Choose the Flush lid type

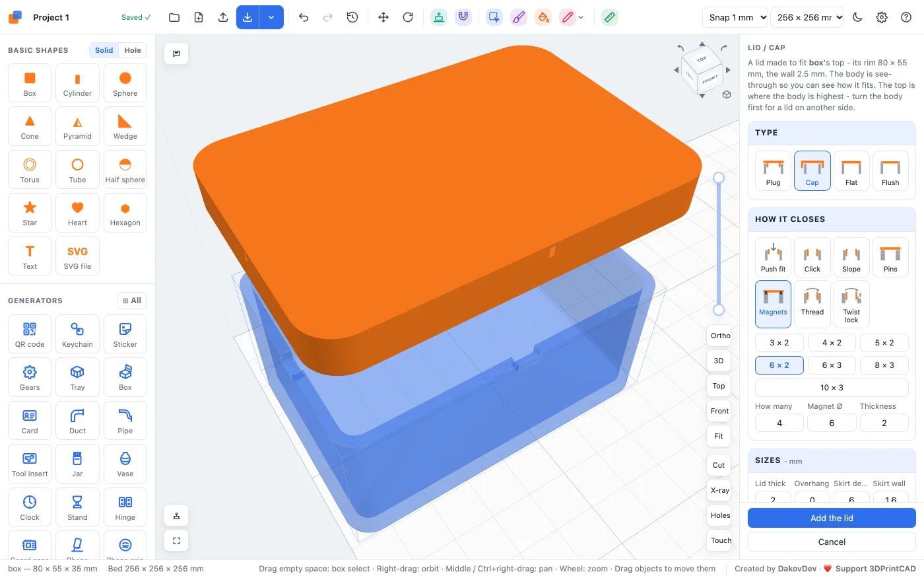tap(890, 171)
